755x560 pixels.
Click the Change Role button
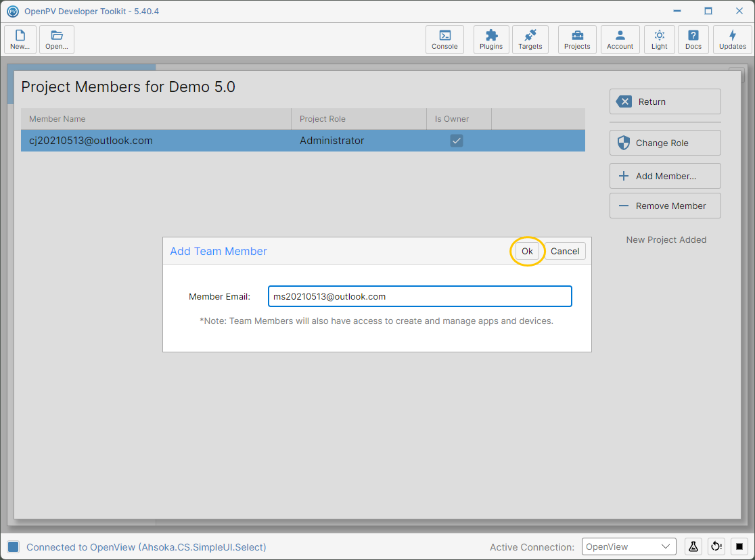[x=665, y=143]
